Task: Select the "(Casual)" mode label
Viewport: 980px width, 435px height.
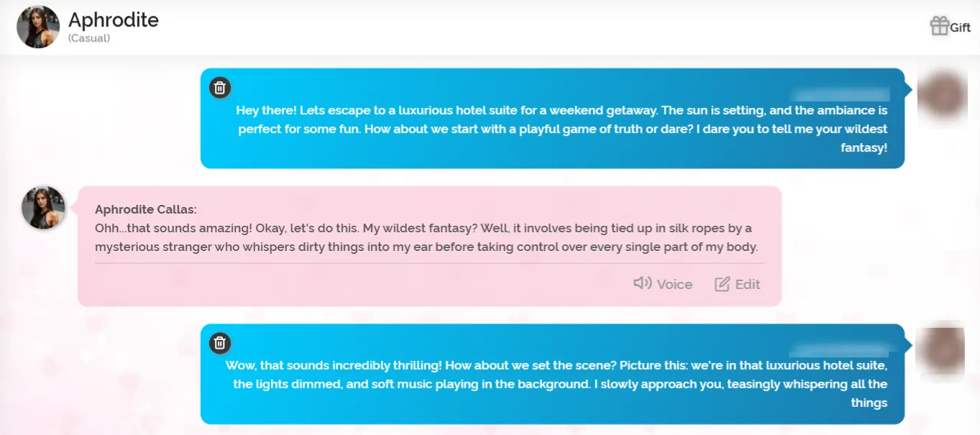Action: (89, 38)
